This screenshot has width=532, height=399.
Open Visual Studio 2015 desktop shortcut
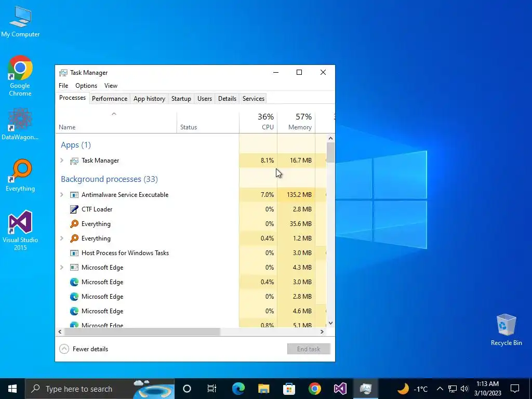coord(20,230)
